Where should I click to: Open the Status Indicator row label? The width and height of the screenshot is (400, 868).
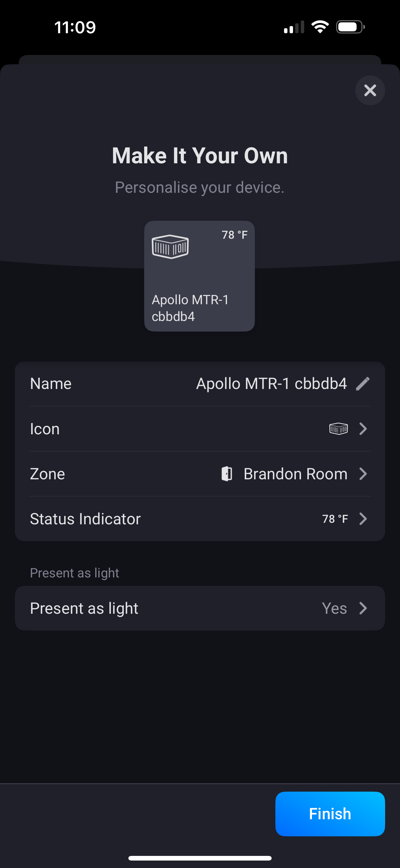coord(85,519)
